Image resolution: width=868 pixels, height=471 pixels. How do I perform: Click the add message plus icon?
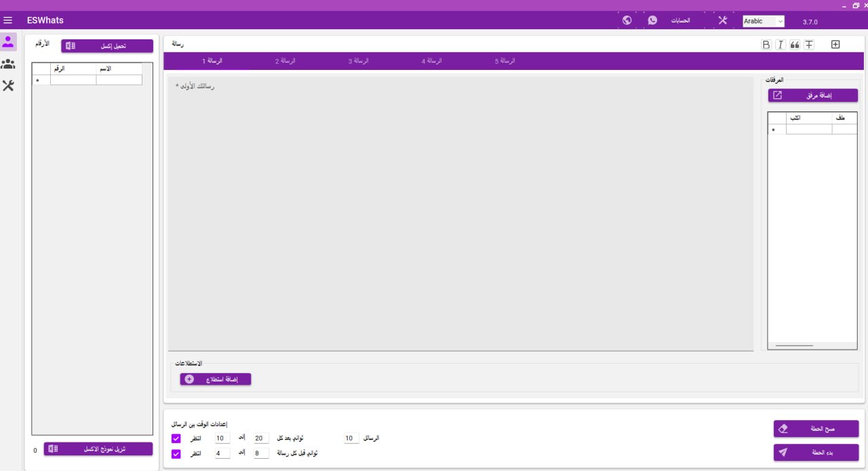835,44
